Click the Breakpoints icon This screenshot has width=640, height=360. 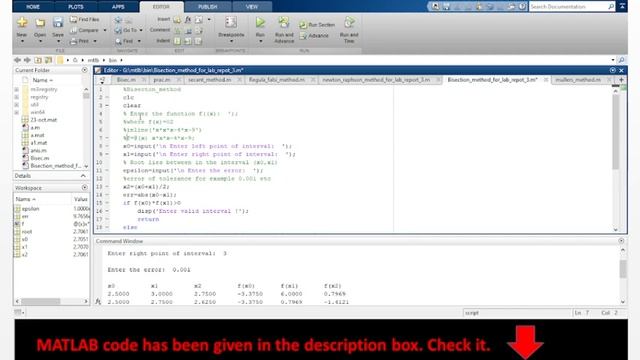(231, 22)
